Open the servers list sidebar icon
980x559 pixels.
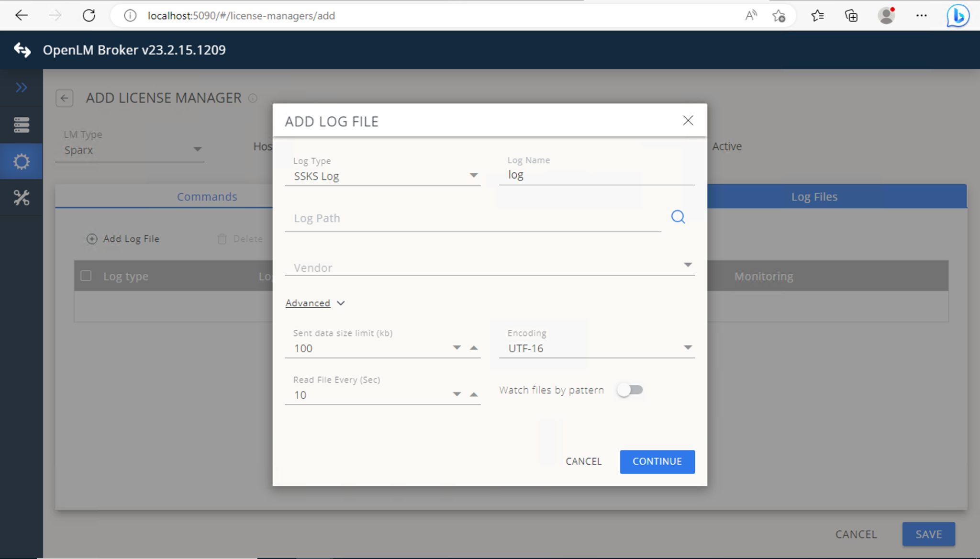point(21,125)
